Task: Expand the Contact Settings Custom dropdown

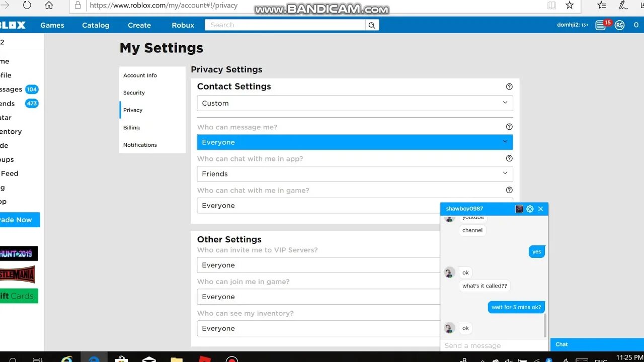Action: tap(355, 103)
